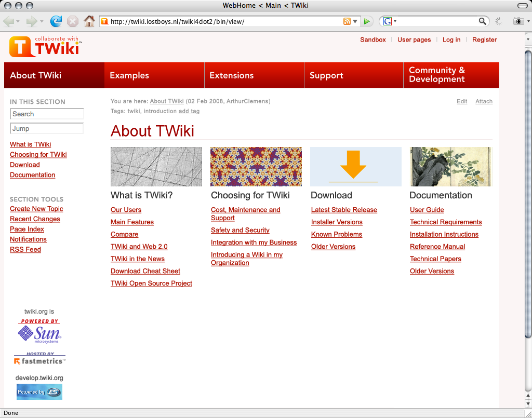Click the browser reload button
This screenshot has width=532, height=418.
56,21
